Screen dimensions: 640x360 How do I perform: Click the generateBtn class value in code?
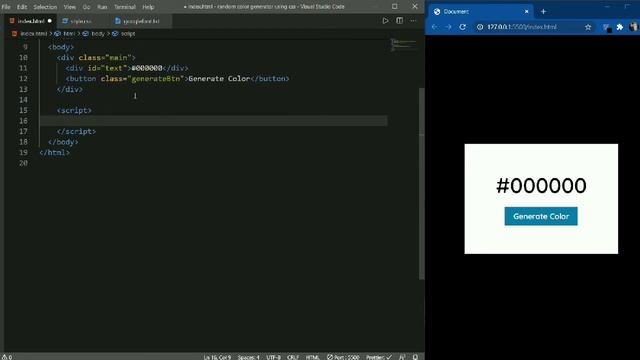tap(156, 79)
